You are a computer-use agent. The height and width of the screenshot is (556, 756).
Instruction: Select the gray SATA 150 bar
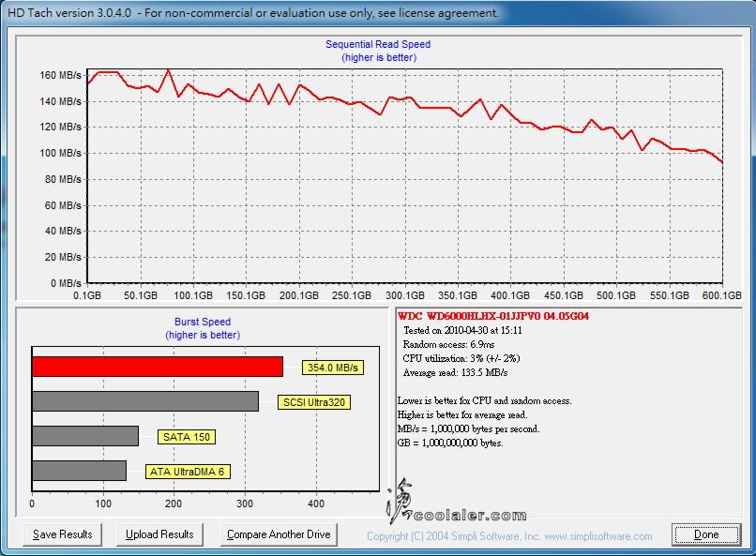pyautogui.click(x=85, y=436)
